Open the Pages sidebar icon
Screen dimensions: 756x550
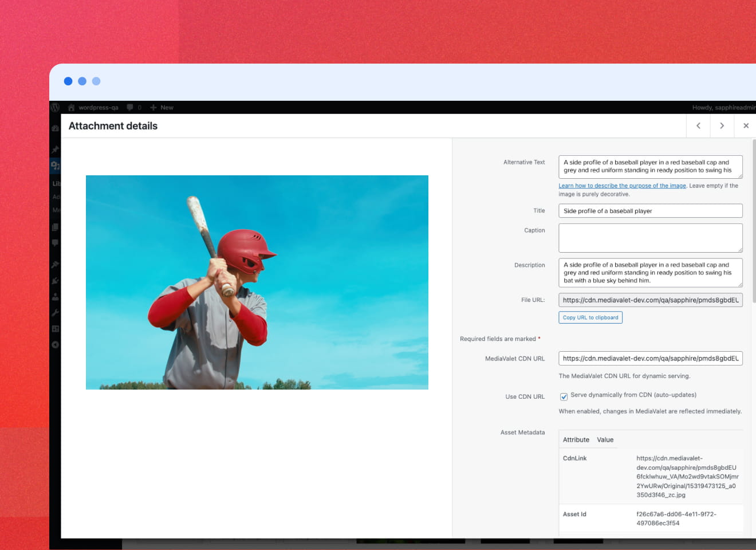click(x=55, y=227)
